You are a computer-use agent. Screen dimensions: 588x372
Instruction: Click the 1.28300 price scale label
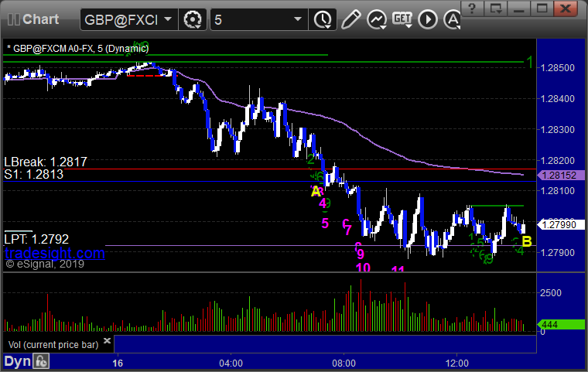(x=558, y=130)
